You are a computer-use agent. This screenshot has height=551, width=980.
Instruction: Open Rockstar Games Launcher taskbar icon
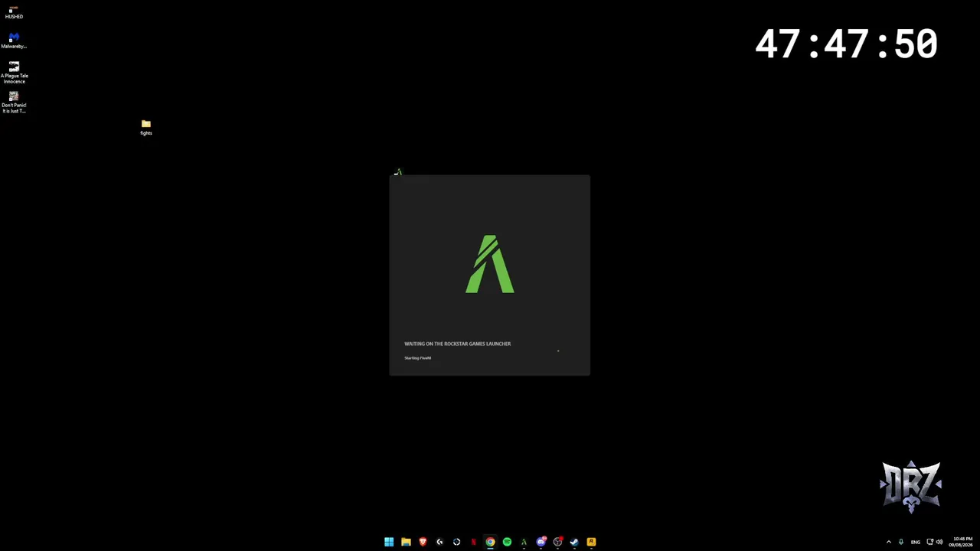[591, 542]
